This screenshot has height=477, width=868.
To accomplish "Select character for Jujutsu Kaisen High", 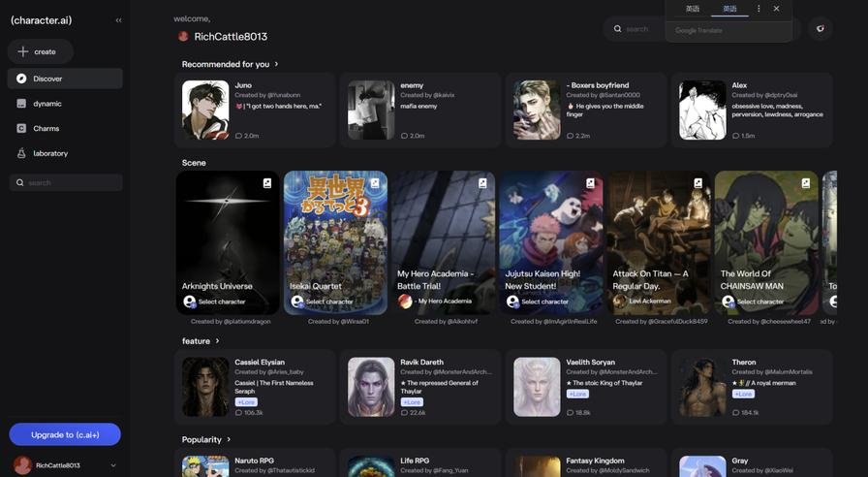I will (x=538, y=302).
